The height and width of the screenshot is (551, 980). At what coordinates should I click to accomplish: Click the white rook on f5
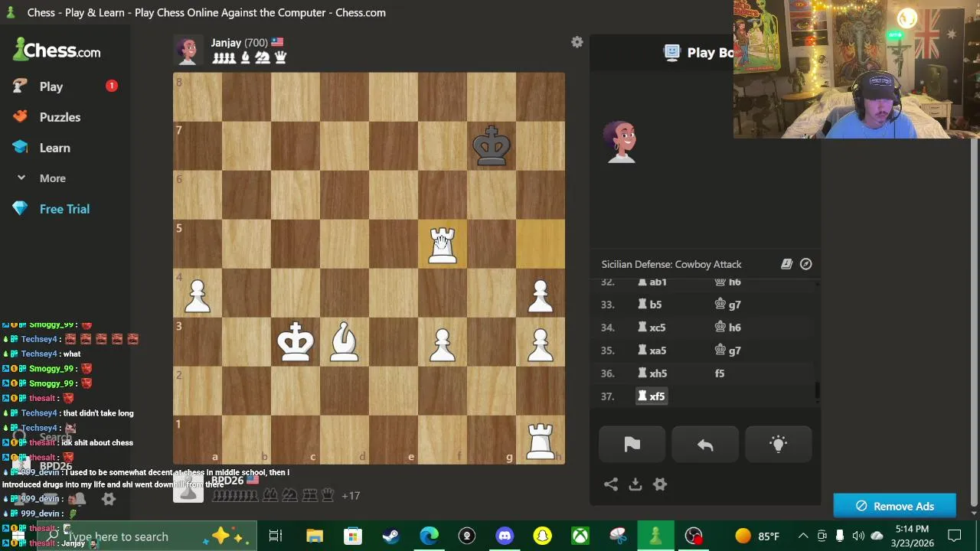[442, 244]
